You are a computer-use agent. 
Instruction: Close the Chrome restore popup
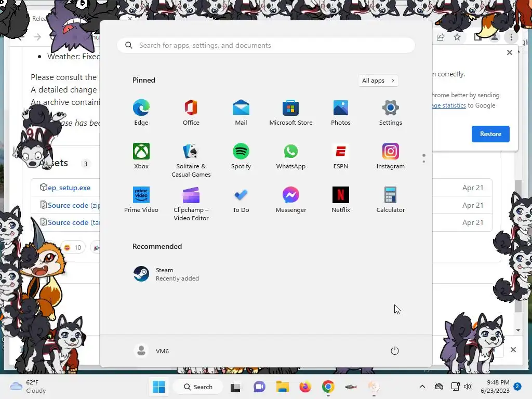click(x=509, y=52)
